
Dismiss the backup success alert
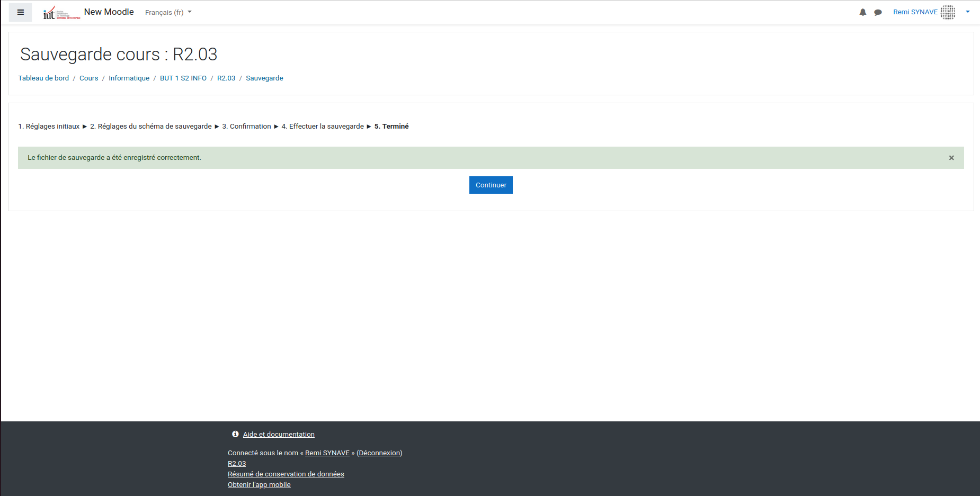(x=951, y=158)
